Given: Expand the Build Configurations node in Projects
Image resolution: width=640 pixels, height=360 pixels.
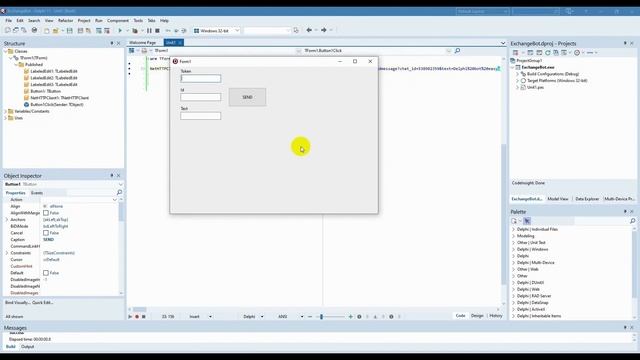Looking at the screenshot, I should [x=517, y=74].
